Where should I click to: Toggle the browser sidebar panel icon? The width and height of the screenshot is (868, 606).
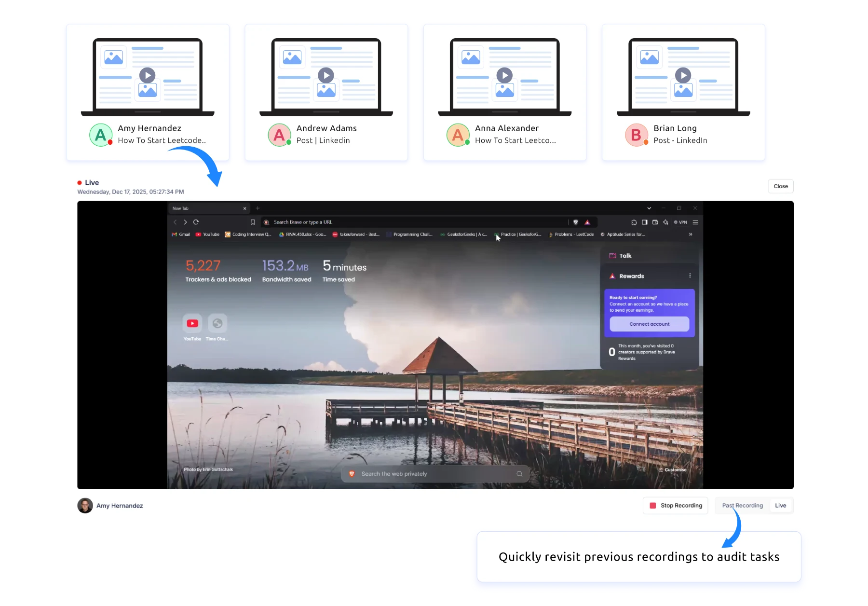(644, 222)
